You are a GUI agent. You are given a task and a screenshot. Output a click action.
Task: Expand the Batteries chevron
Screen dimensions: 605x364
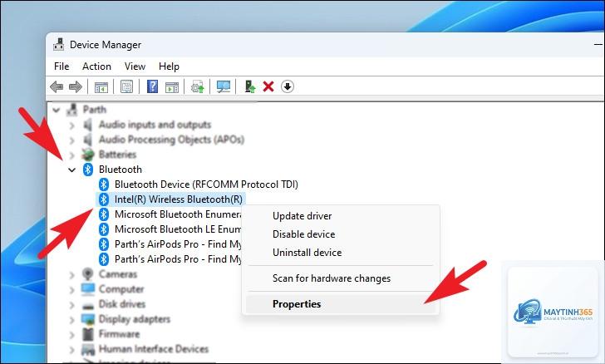pyautogui.click(x=71, y=155)
